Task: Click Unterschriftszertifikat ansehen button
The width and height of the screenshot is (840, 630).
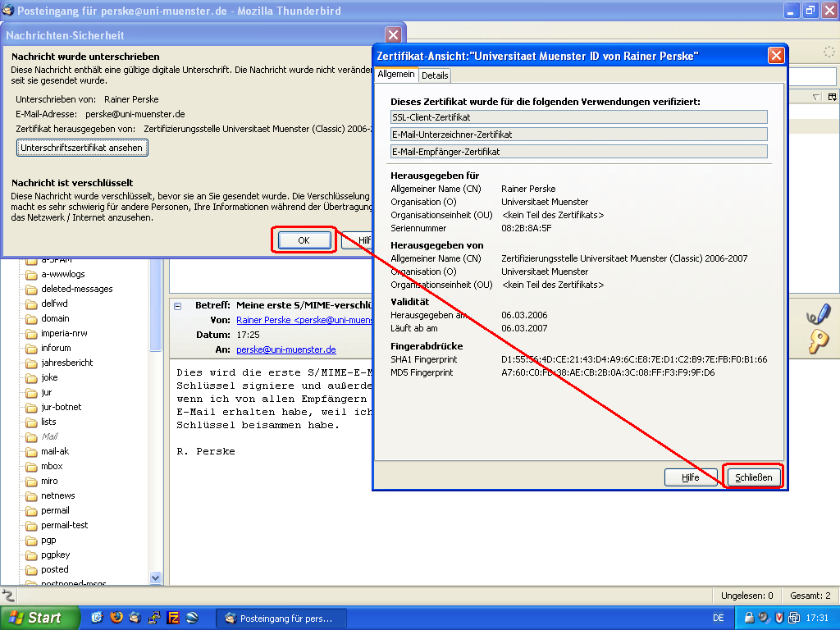Action: pyautogui.click(x=82, y=148)
